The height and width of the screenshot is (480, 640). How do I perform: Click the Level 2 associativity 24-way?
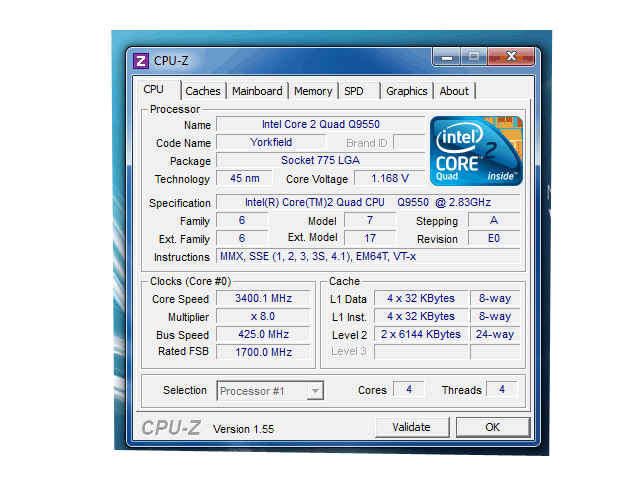[x=495, y=334]
